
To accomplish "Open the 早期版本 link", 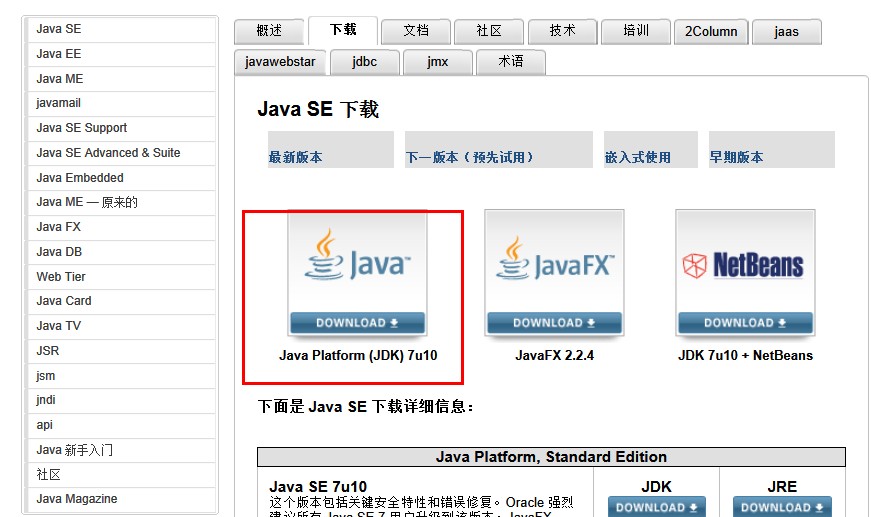I will pos(736,157).
